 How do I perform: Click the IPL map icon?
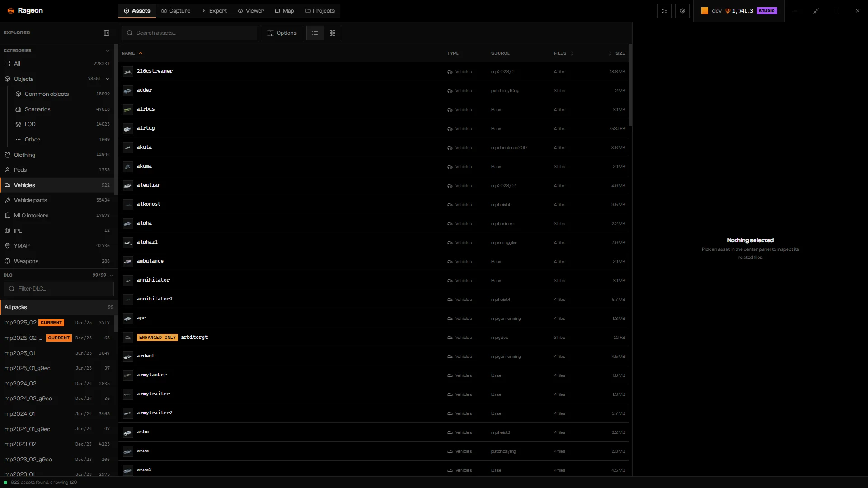8,231
